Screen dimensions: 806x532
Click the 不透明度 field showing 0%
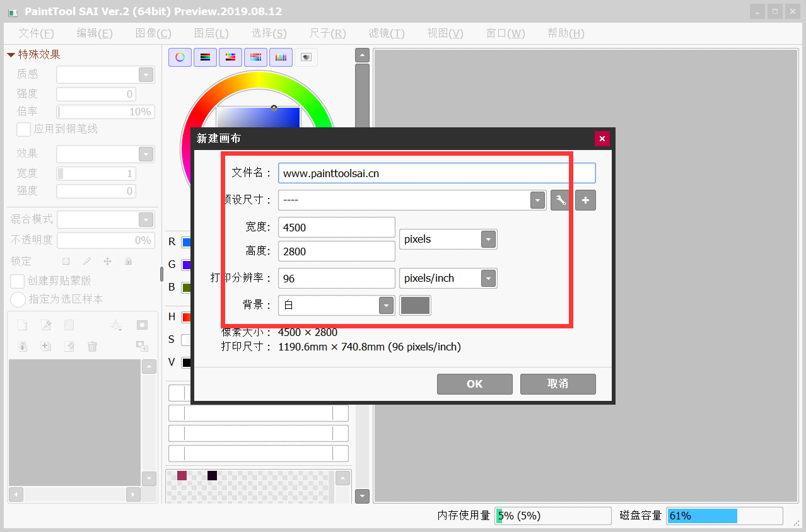tap(105, 240)
